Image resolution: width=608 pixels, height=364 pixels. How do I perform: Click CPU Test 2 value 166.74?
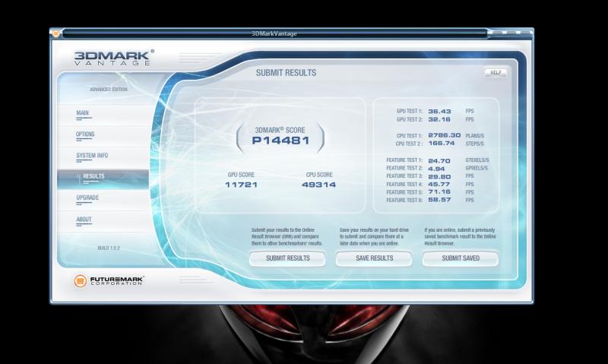pos(442,143)
